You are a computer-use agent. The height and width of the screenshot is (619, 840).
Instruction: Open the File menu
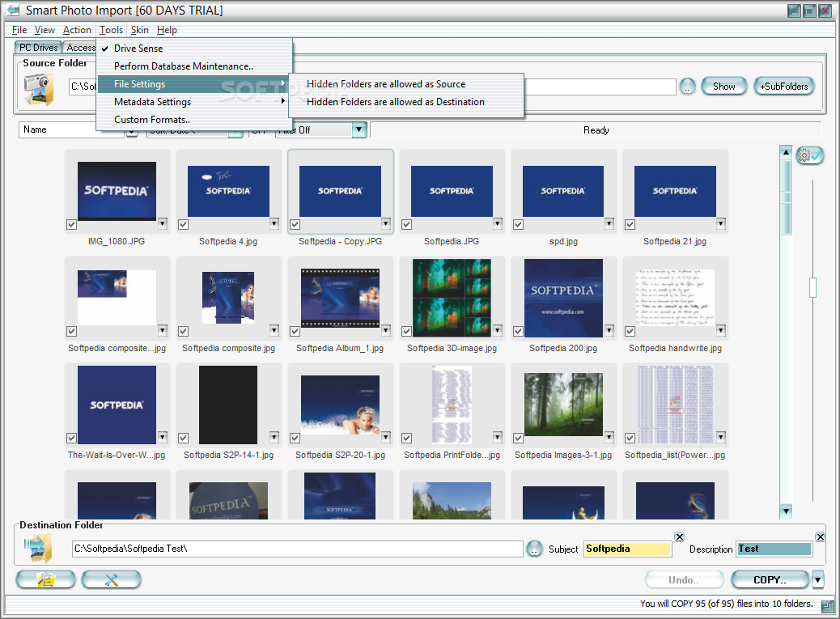click(19, 30)
